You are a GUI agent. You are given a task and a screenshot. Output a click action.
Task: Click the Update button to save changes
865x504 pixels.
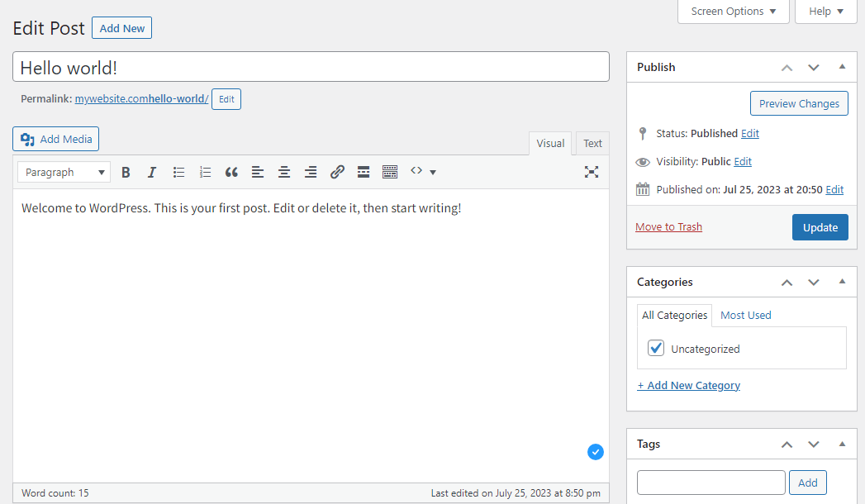[x=820, y=226]
